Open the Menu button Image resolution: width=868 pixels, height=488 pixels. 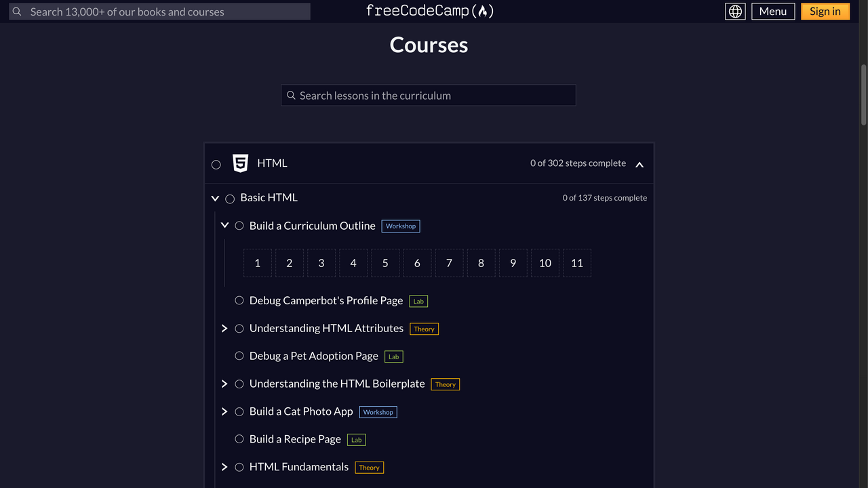pyautogui.click(x=773, y=12)
